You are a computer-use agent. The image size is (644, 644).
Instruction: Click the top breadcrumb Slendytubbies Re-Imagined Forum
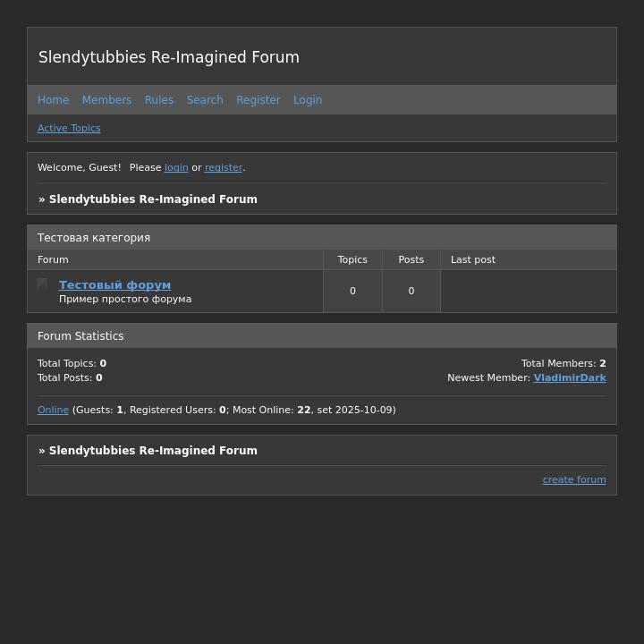pos(153,199)
